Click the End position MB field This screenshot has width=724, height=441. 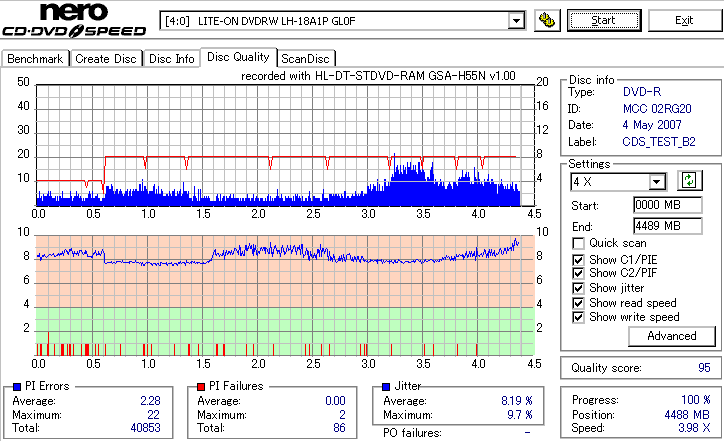(x=668, y=226)
